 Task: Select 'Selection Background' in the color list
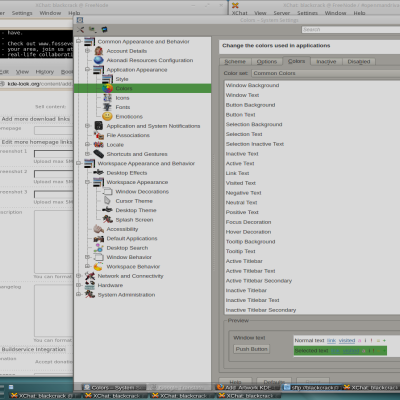(x=312, y=124)
